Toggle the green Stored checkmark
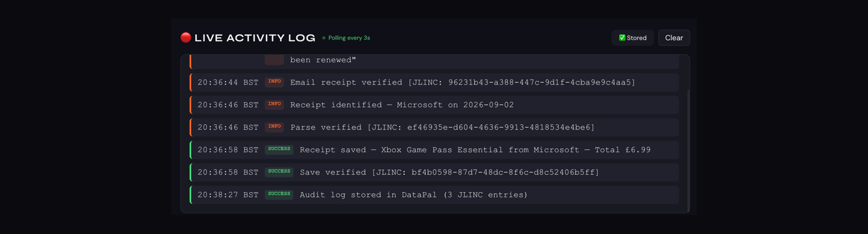Screen dimensions: 868x234 [622, 37]
